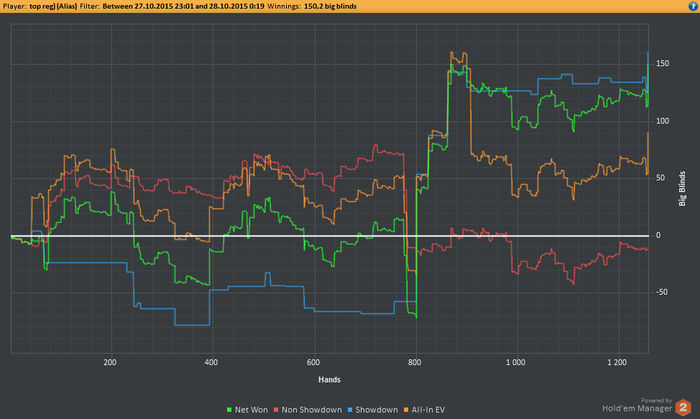The width and height of the screenshot is (700, 419).
Task: Click the Big Blinds axis title
Action: point(682,188)
